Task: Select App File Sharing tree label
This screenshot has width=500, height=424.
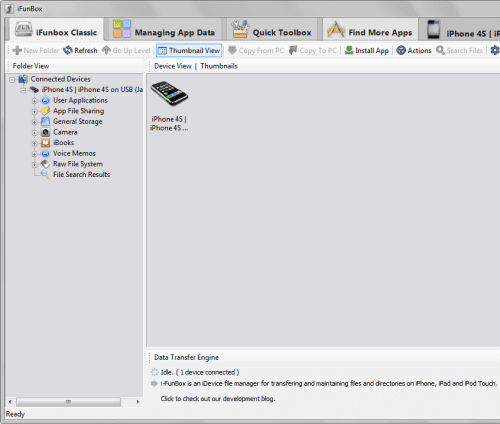Action: (x=79, y=111)
